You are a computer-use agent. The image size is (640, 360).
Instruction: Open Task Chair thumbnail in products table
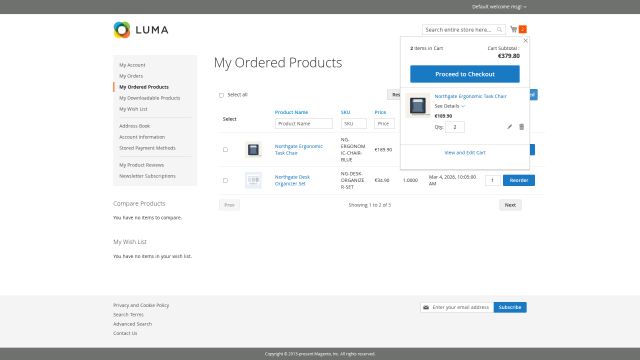tap(253, 149)
